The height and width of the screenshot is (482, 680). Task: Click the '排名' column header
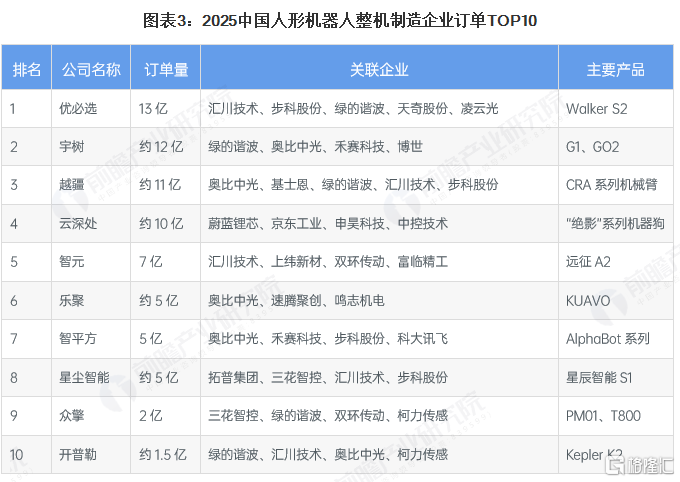[x=26, y=69]
